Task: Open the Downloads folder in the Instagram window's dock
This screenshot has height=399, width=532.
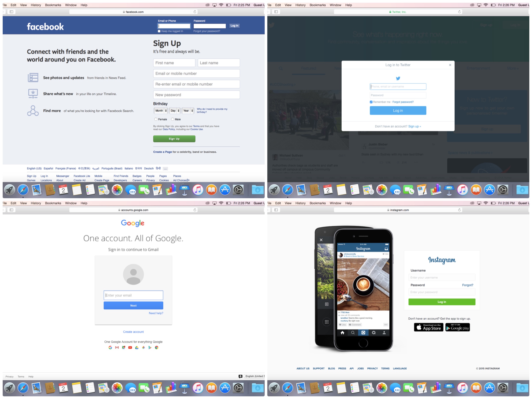Action: tap(522, 388)
